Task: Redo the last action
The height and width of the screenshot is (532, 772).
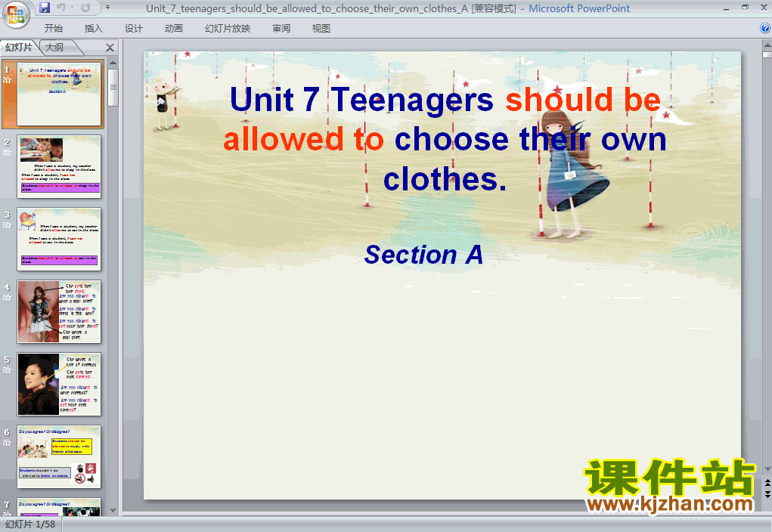Action: point(85,8)
